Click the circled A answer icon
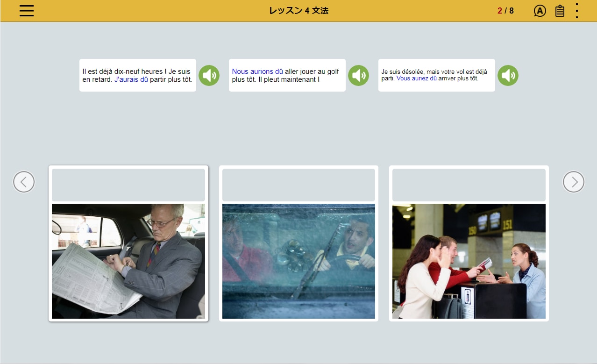 (x=540, y=11)
